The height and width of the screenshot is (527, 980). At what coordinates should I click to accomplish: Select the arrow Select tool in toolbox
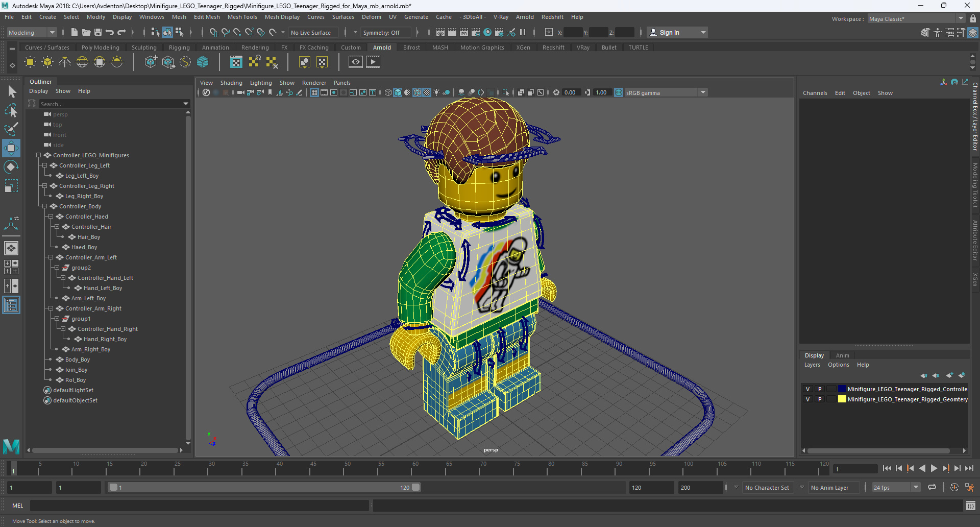pyautogui.click(x=11, y=92)
